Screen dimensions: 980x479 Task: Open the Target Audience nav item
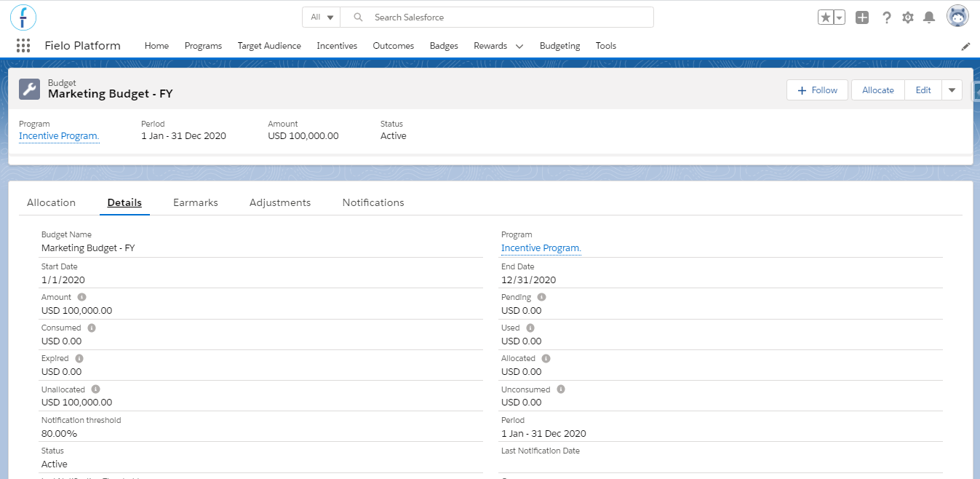(269, 46)
